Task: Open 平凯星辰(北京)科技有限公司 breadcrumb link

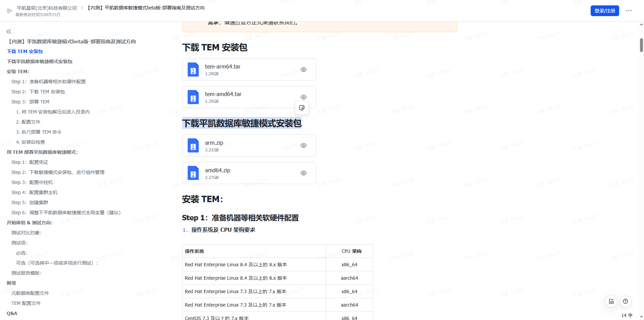Action: tap(47, 8)
